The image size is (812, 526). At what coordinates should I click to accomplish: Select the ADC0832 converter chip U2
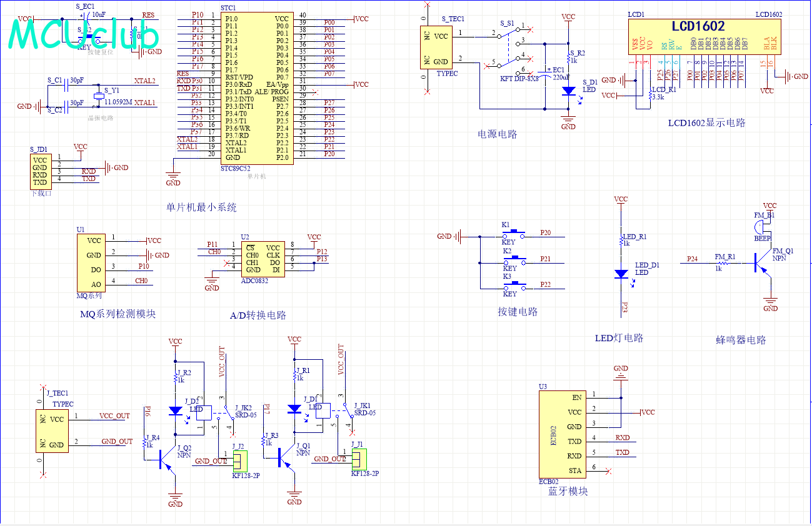pos(262,259)
